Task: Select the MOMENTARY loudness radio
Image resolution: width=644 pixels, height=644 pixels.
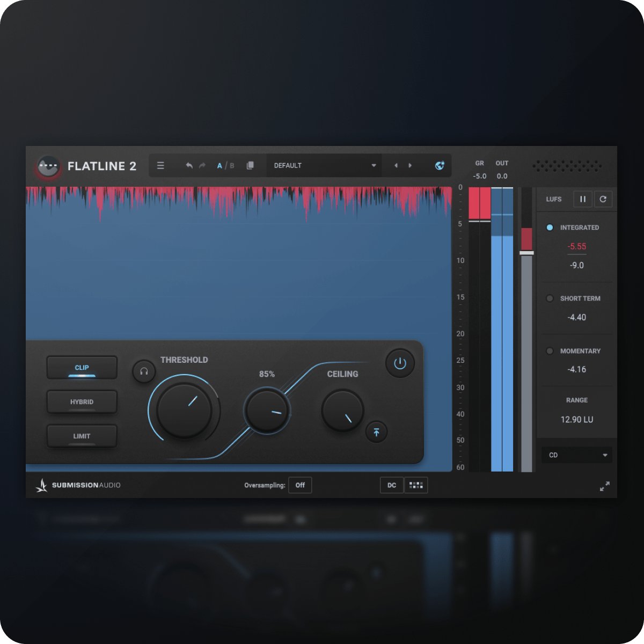Action: pyautogui.click(x=550, y=351)
